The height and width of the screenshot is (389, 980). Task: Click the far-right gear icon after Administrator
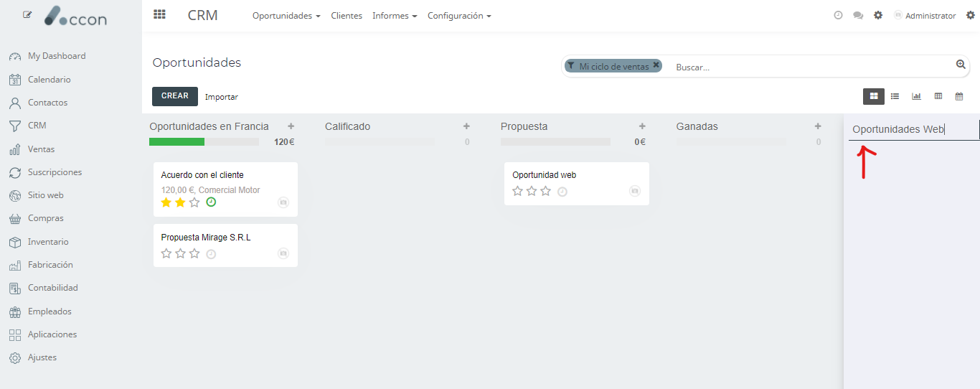point(971,15)
